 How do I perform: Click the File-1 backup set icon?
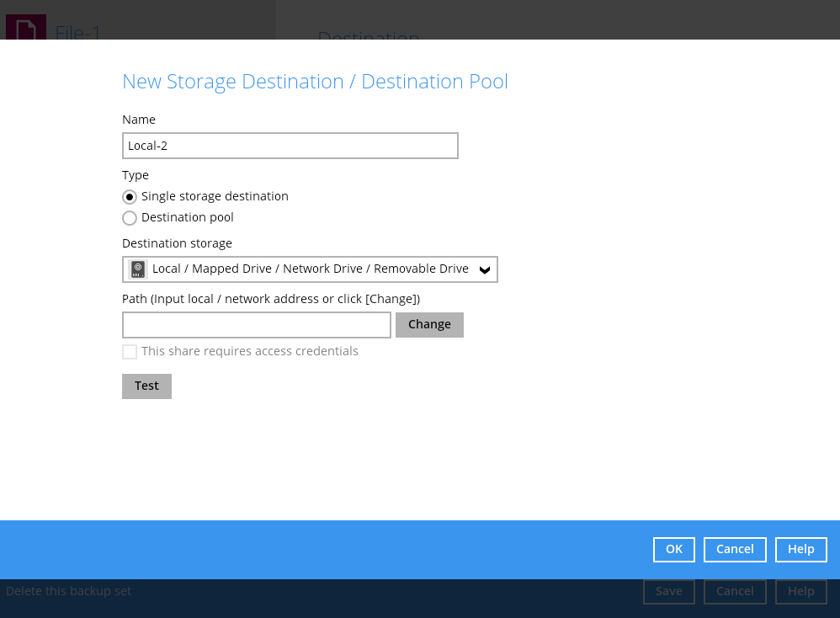(26, 28)
